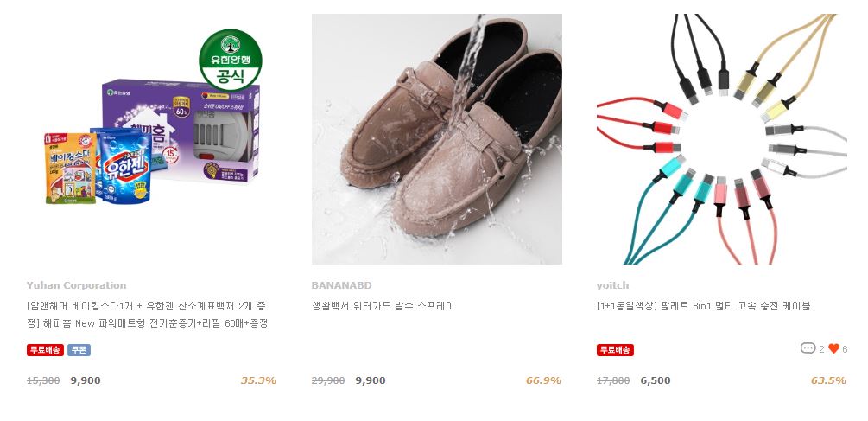This screenshot has height=421, width=868.
Task: Click the 35.3% discount rate text
Action: [258, 380]
